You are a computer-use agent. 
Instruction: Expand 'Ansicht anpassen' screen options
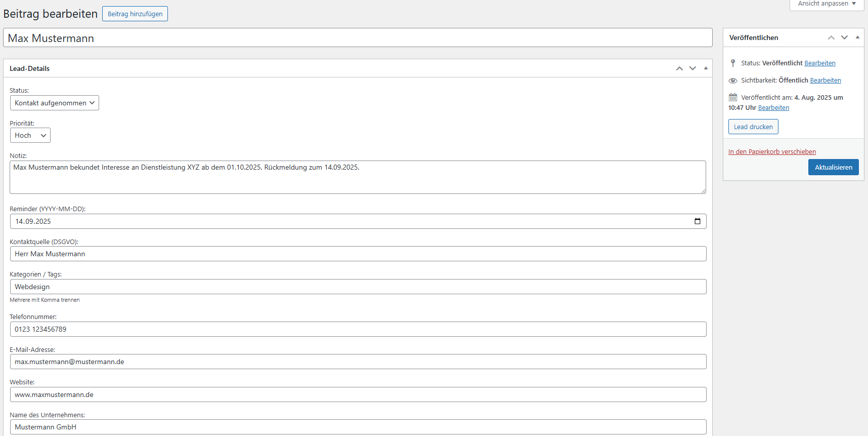tap(827, 4)
